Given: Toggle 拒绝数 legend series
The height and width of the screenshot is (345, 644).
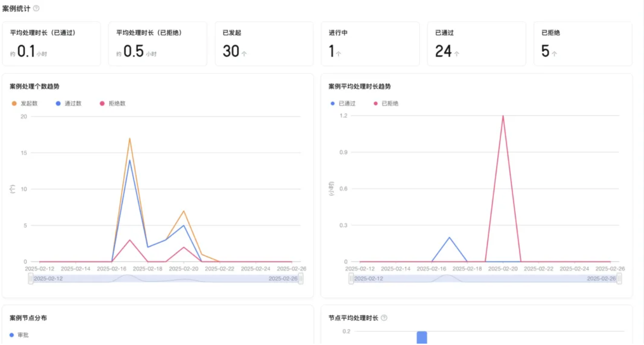Looking at the screenshot, I should pyautogui.click(x=113, y=103).
